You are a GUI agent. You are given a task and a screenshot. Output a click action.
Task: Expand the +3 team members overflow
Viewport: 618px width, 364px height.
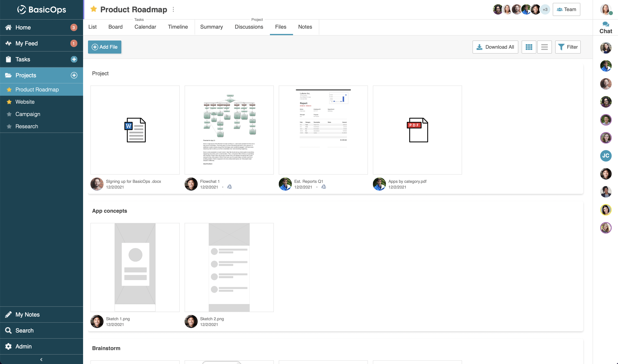pyautogui.click(x=545, y=9)
